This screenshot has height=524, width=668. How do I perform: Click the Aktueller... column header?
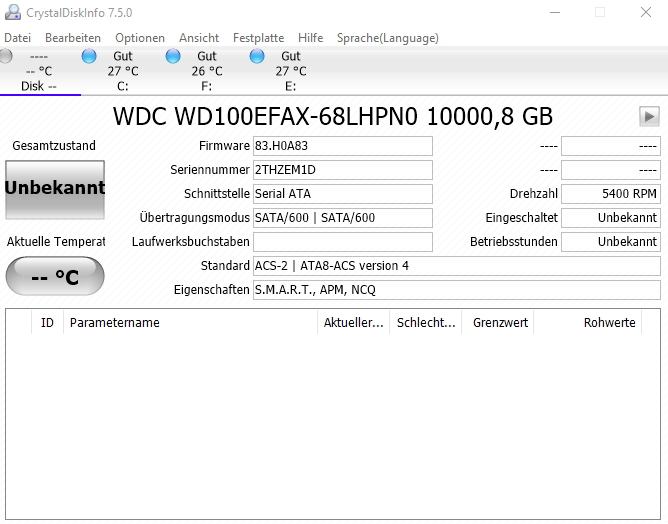354,322
